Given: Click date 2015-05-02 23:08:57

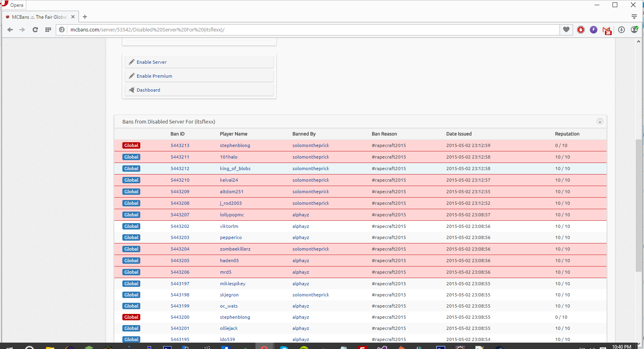Looking at the screenshot, I should coord(468,215).
